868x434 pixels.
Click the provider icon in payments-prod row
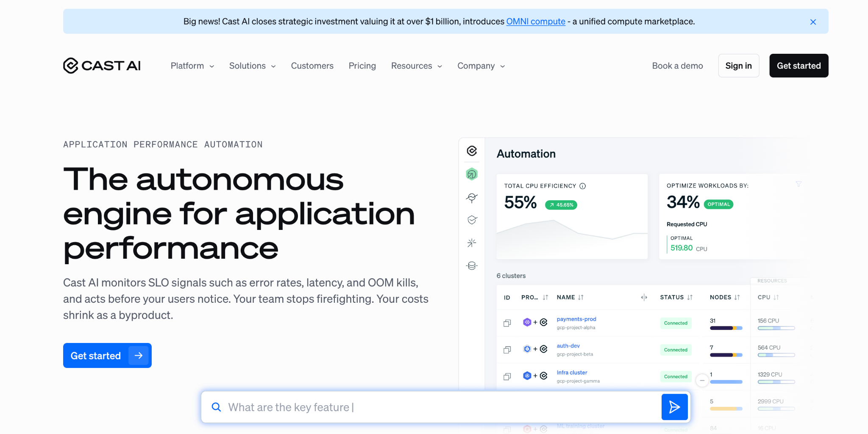tap(527, 322)
